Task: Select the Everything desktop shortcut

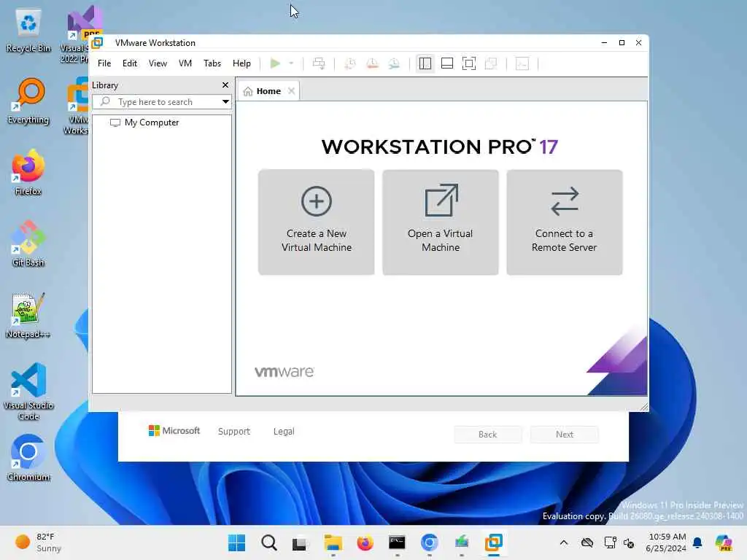Action: click(28, 101)
